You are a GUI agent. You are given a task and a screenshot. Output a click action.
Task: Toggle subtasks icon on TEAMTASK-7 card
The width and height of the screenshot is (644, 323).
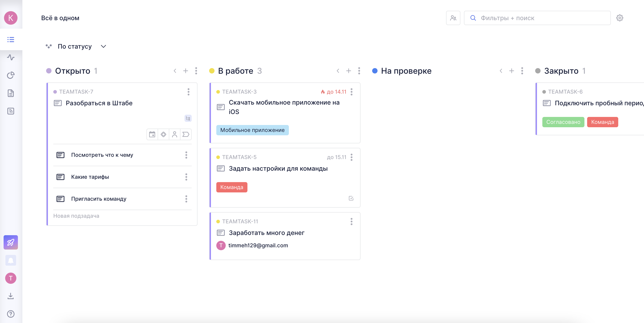pyautogui.click(x=188, y=118)
